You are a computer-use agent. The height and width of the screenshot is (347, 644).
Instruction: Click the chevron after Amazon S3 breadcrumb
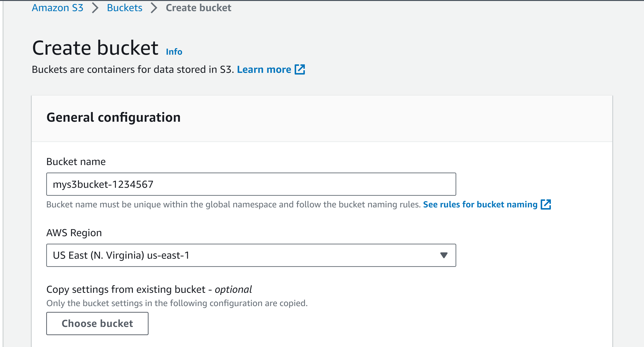pyautogui.click(x=95, y=8)
